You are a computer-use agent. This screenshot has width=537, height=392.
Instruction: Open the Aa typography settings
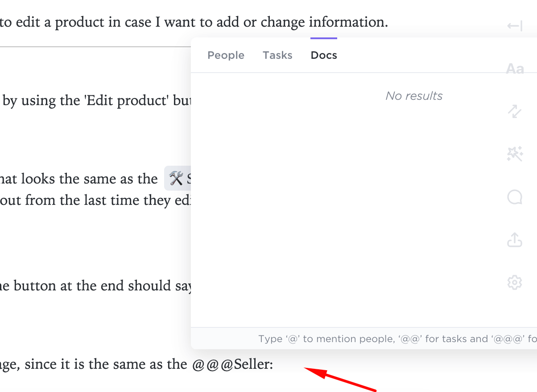(x=515, y=69)
